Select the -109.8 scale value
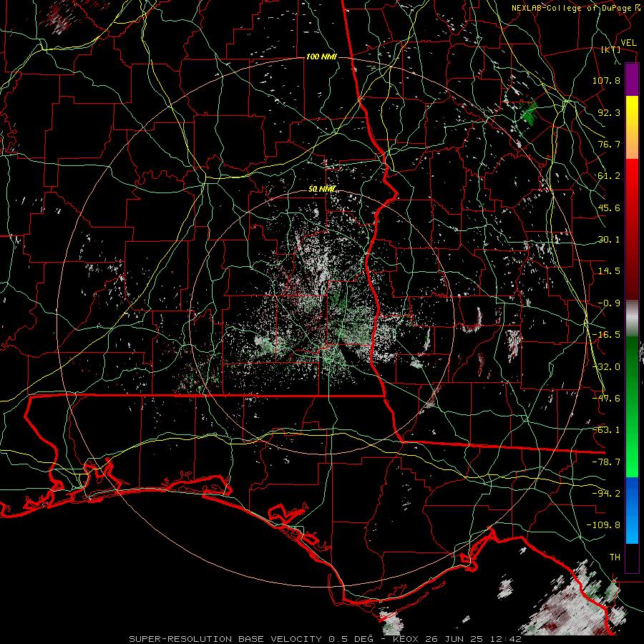The height and width of the screenshot is (644, 644). [603, 525]
